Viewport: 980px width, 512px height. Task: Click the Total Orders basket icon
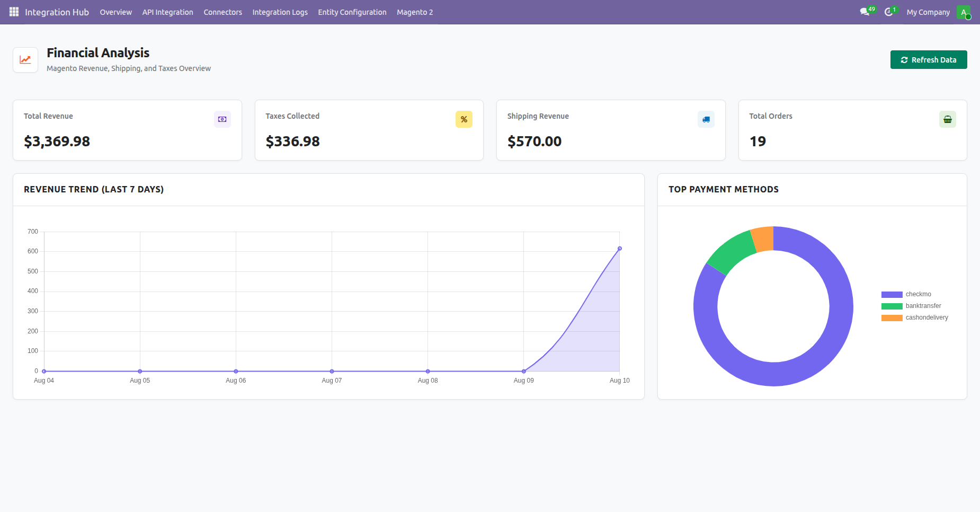(x=948, y=119)
